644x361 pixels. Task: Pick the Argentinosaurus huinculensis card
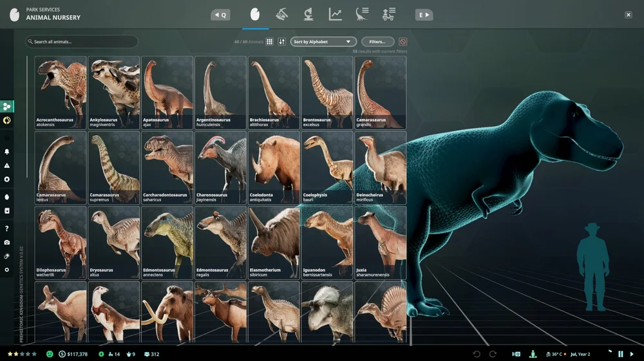point(220,93)
